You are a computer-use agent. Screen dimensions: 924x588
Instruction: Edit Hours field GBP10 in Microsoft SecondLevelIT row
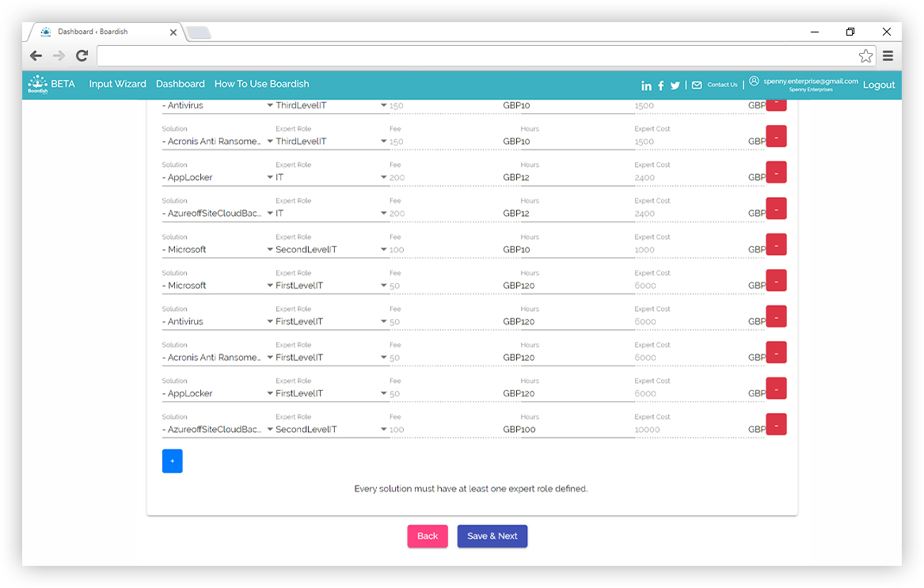pyautogui.click(x=577, y=249)
